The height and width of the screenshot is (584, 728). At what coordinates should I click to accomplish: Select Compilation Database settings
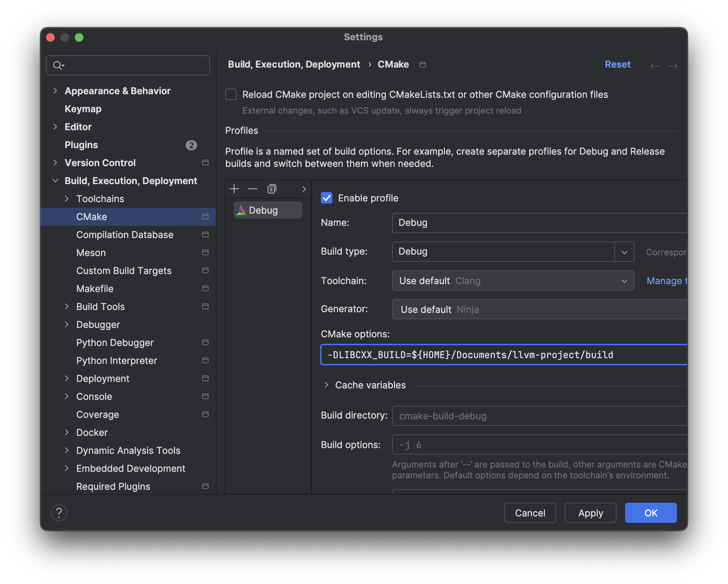pos(125,234)
